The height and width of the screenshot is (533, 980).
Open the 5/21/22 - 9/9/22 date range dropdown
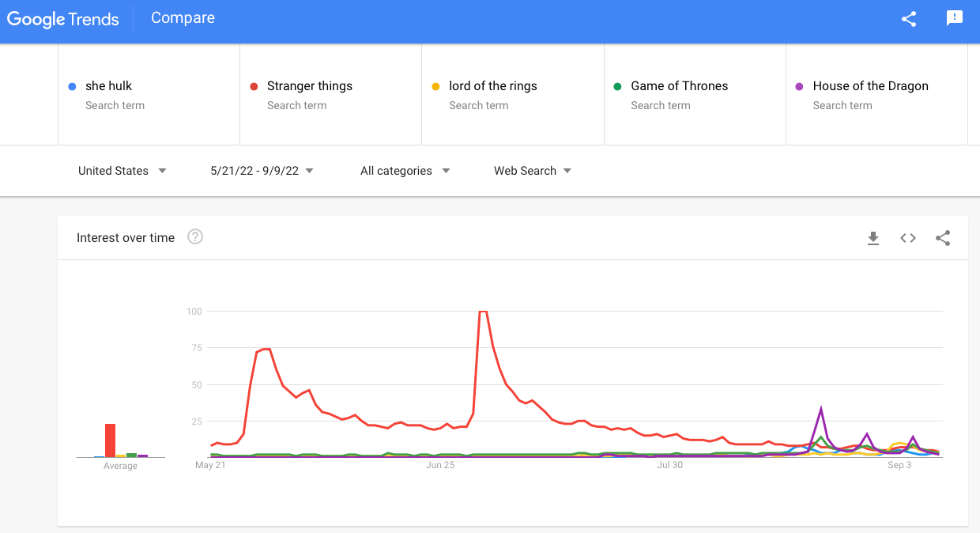click(x=261, y=171)
